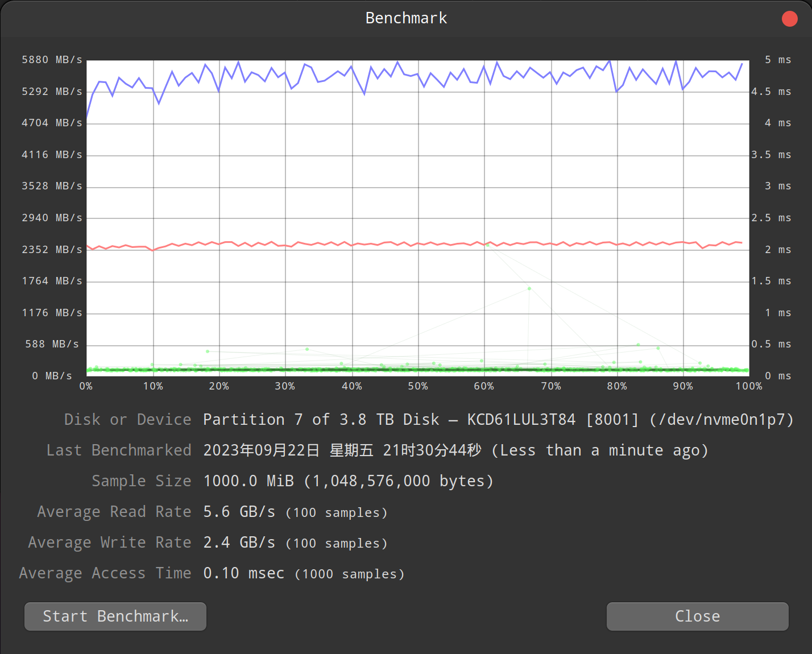Image resolution: width=812 pixels, height=654 pixels.
Task: Click the 2352 MB/s axis label
Action: pyautogui.click(x=52, y=250)
